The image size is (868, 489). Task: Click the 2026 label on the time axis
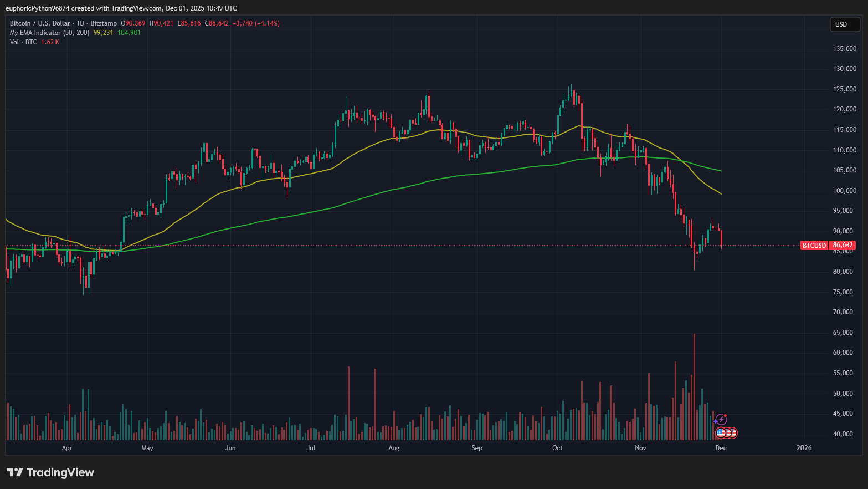point(804,448)
